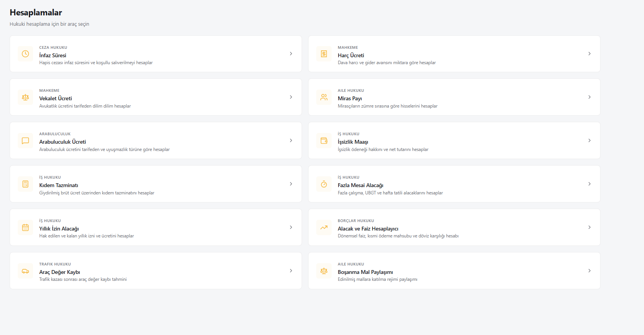Viewport: 644px width, 335px height.
Task: Open Vekalet Ücreti via its chevron arrow
Action: [291, 97]
